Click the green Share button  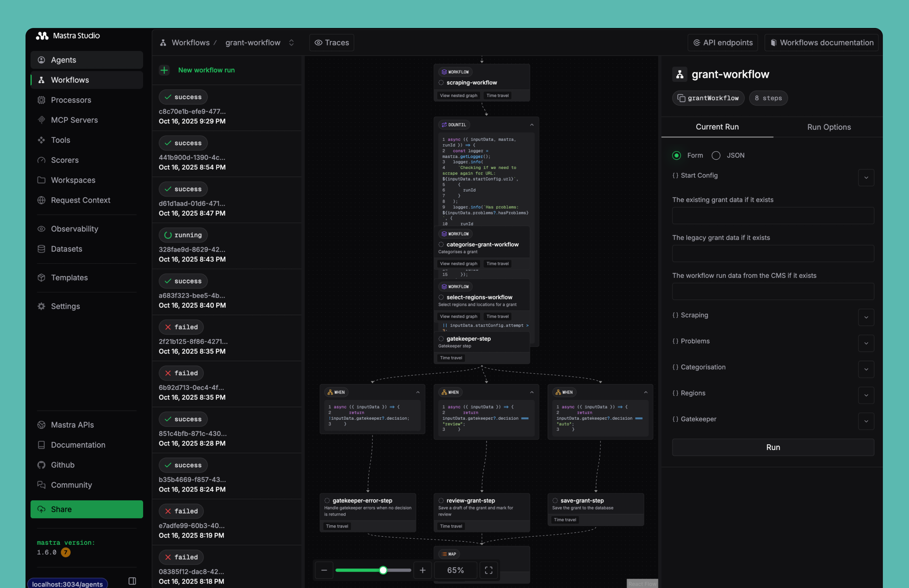pyautogui.click(x=87, y=509)
